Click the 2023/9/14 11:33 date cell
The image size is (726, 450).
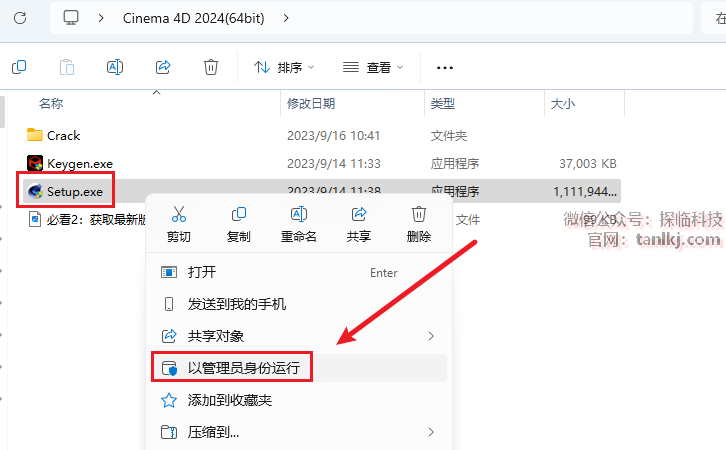tap(333, 164)
